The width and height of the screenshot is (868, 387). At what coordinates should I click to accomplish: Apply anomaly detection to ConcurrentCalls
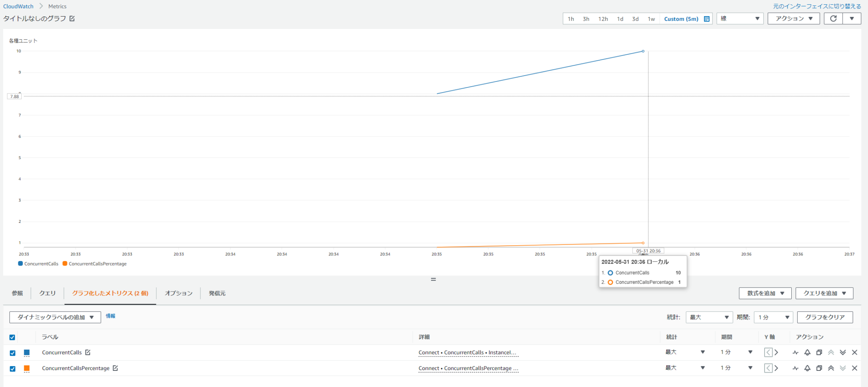[796, 352]
